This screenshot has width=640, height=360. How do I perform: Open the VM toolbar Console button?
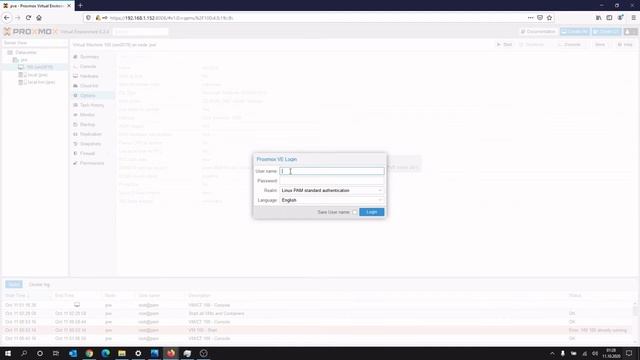pos(570,44)
